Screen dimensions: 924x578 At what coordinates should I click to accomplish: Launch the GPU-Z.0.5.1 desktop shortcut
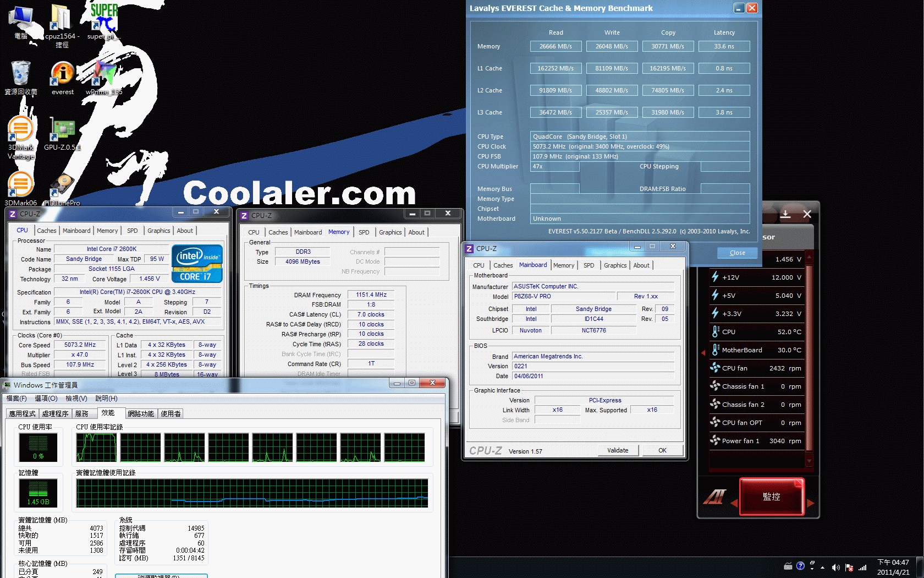click(x=63, y=134)
